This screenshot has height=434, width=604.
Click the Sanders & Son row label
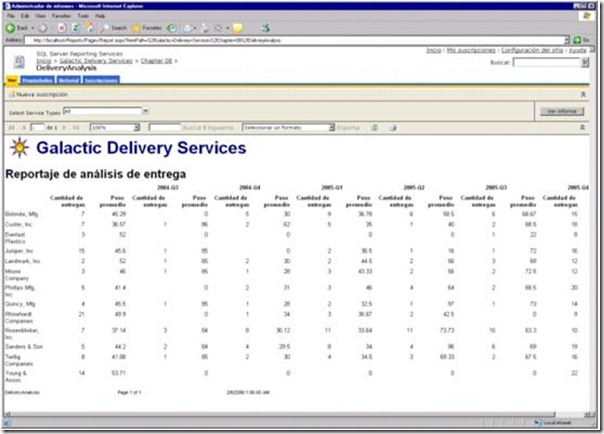coord(23,347)
